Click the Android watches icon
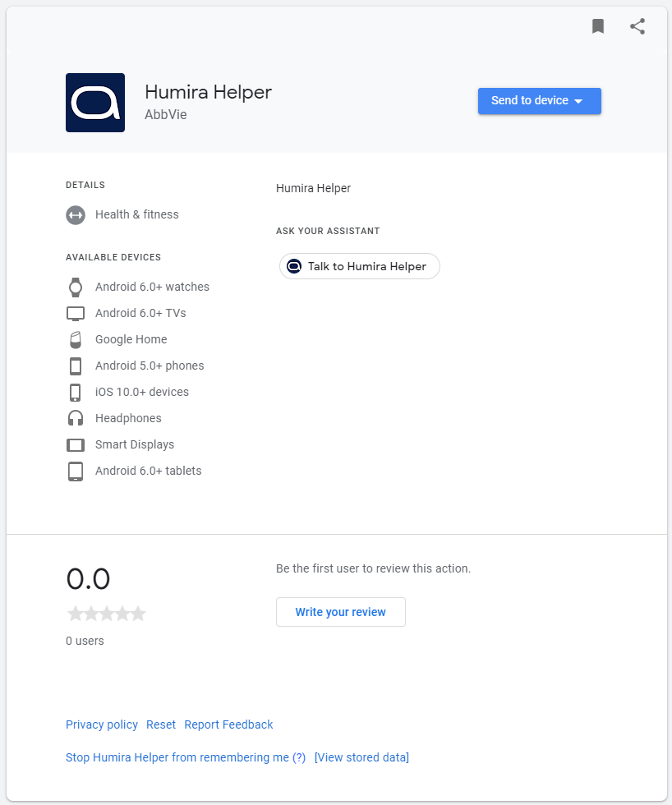This screenshot has width=672, height=805. click(x=76, y=287)
